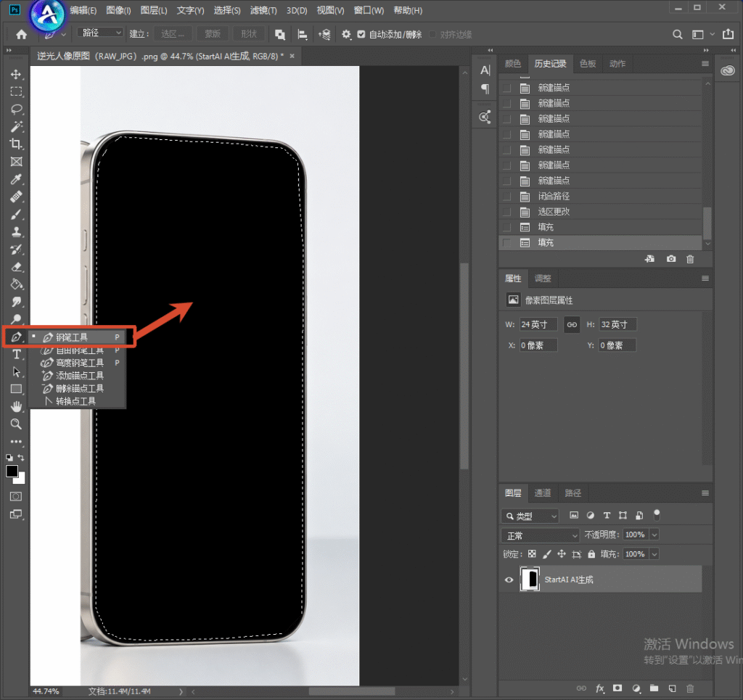Image resolution: width=743 pixels, height=700 pixels.
Task: Click the StartAI AI生成 layer thumbnail
Action: (530, 579)
